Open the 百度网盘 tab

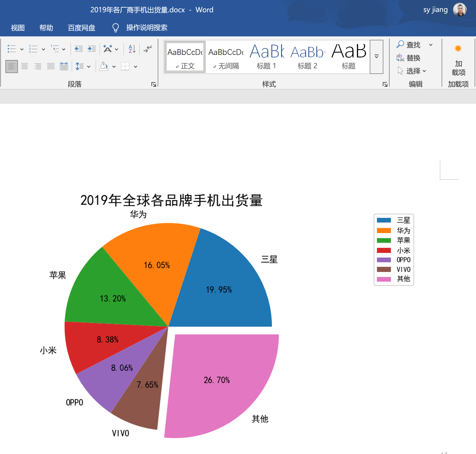click(x=82, y=28)
